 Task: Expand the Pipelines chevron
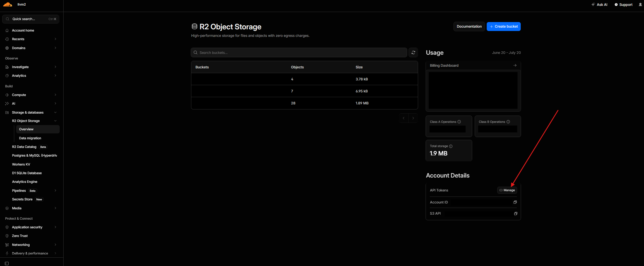tap(56, 191)
